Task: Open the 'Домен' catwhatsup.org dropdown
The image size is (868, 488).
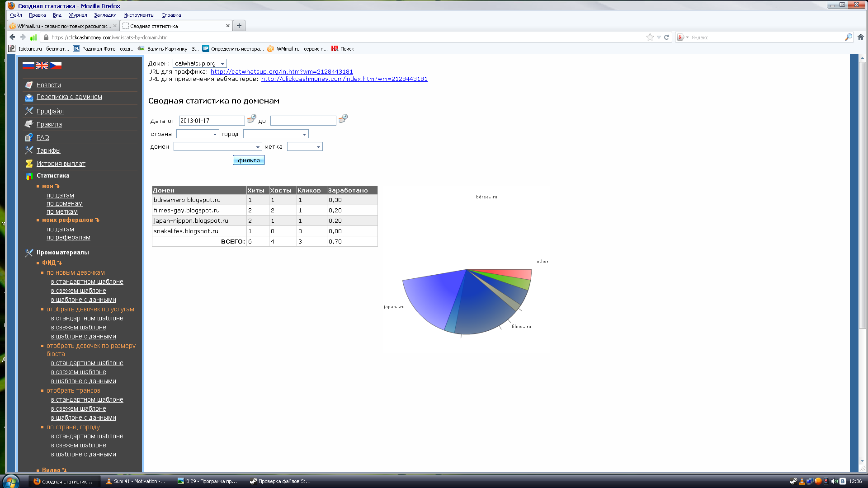Action: [x=199, y=64]
